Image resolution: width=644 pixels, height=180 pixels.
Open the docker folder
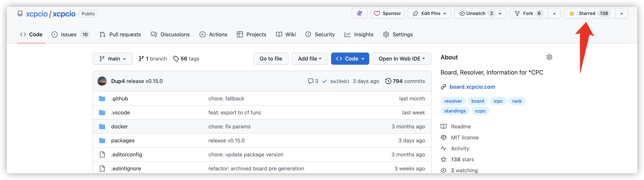click(119, 127)
